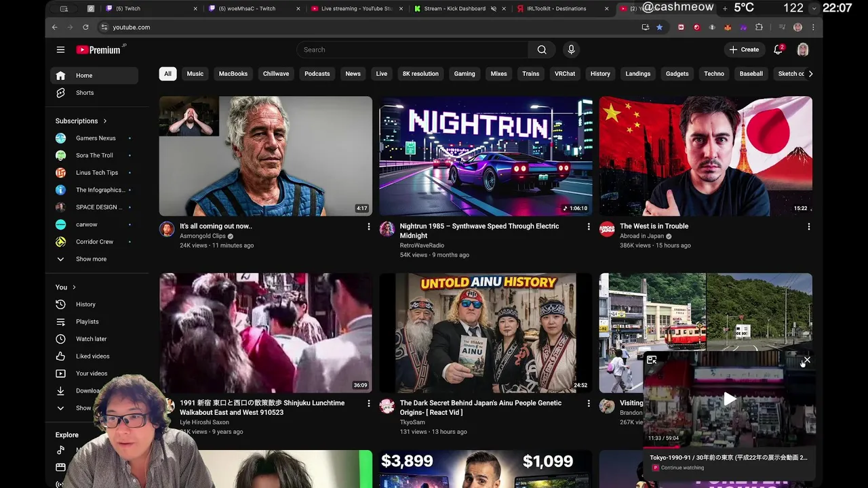Open History in the sidebar

tap(94, 304)
